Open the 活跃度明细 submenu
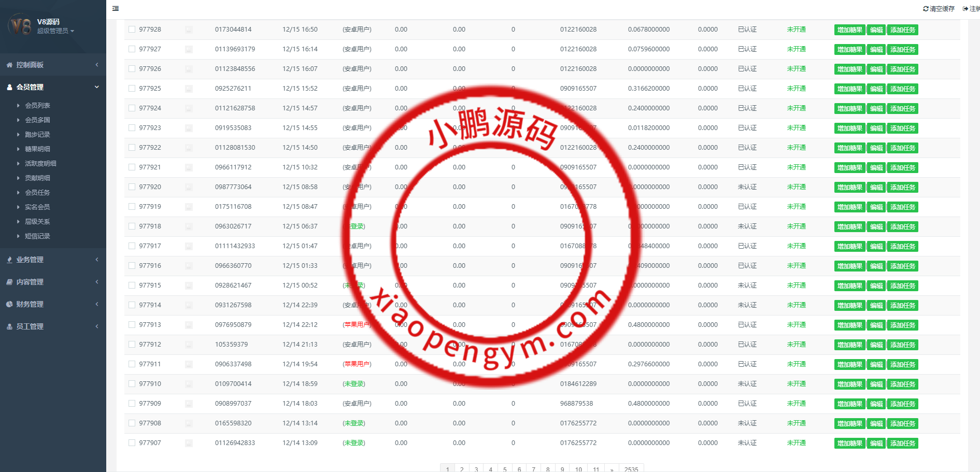Image resolution: width=980 pixels, height=472 pixels. [x=40, y=163]
